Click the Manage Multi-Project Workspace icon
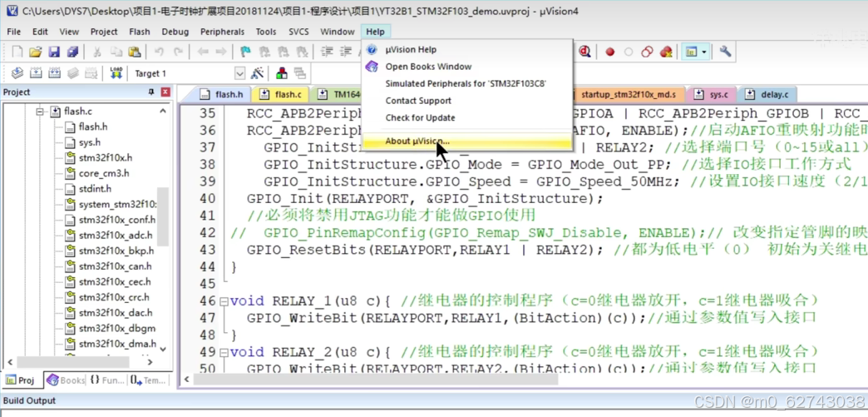The image size is (868, 417). pos(300,73)
